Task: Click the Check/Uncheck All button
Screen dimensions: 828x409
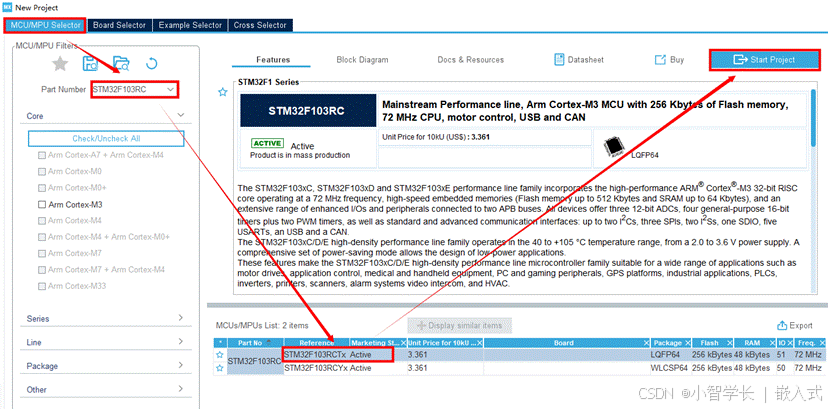Action: tap(106, 138)
